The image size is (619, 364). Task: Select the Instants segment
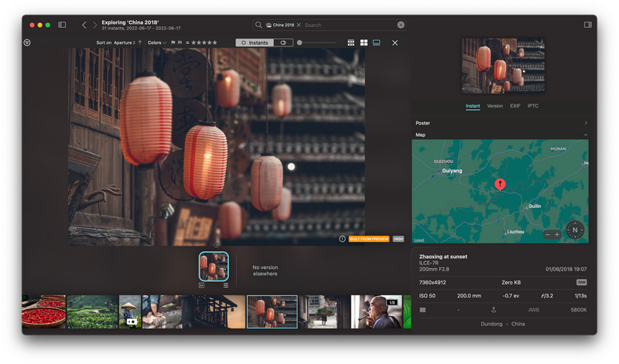click(x=255, y=43)
